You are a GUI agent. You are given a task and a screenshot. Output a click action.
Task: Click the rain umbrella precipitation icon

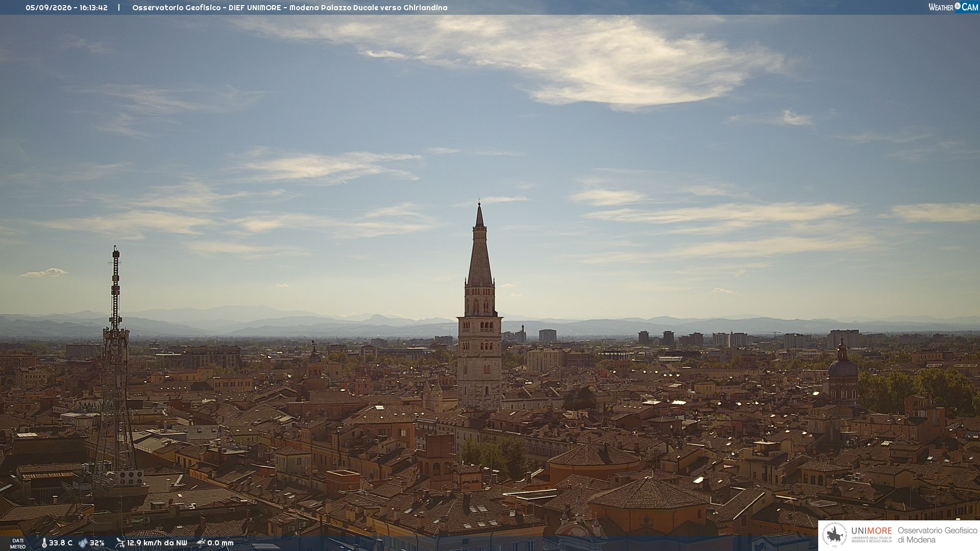pos(201,542)
